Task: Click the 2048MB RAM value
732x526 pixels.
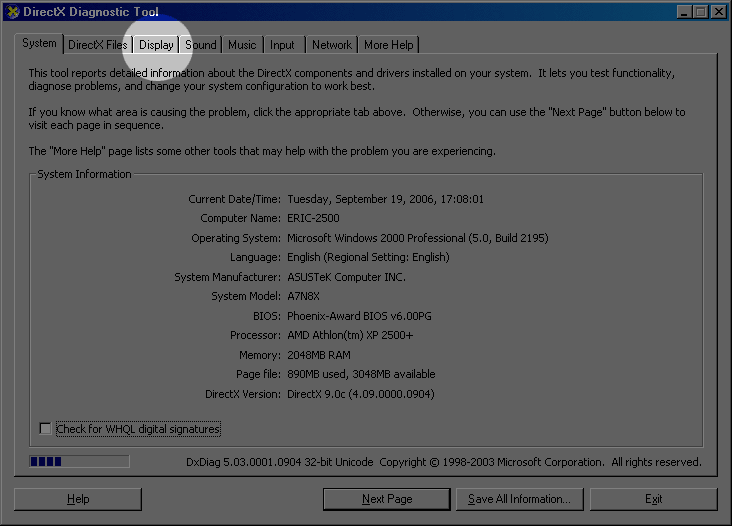Action: tap(319, 355)
